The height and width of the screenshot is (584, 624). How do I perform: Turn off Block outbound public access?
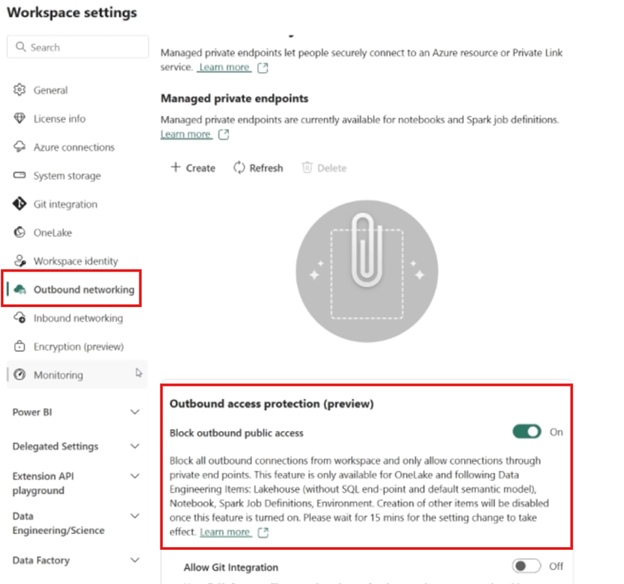[526, 432]
